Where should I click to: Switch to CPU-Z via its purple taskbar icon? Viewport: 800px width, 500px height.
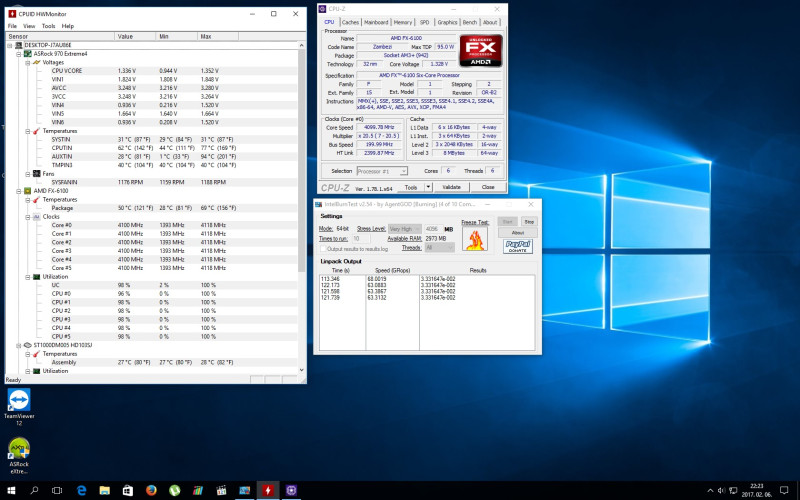click(x=291, y=491)
